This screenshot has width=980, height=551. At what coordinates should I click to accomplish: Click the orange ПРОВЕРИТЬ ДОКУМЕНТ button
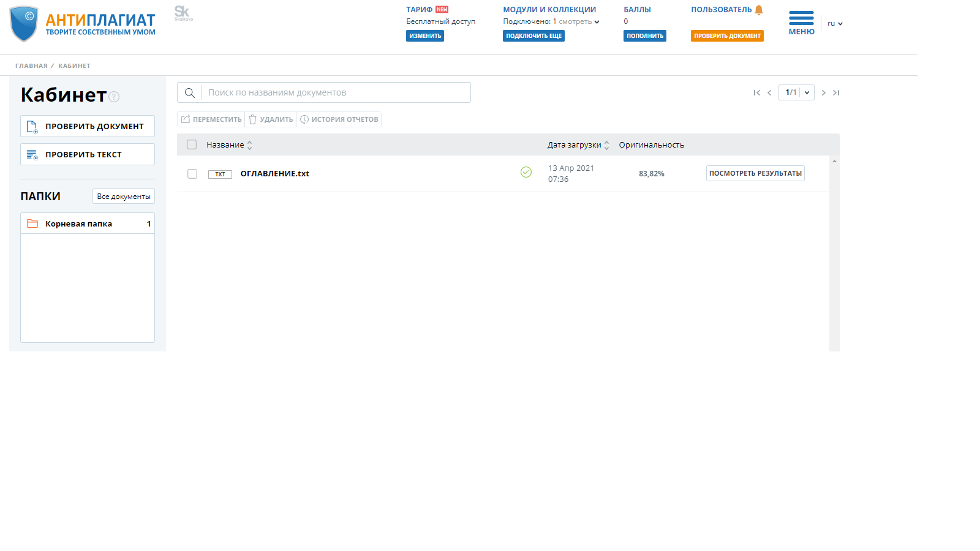tap(727, 36)
